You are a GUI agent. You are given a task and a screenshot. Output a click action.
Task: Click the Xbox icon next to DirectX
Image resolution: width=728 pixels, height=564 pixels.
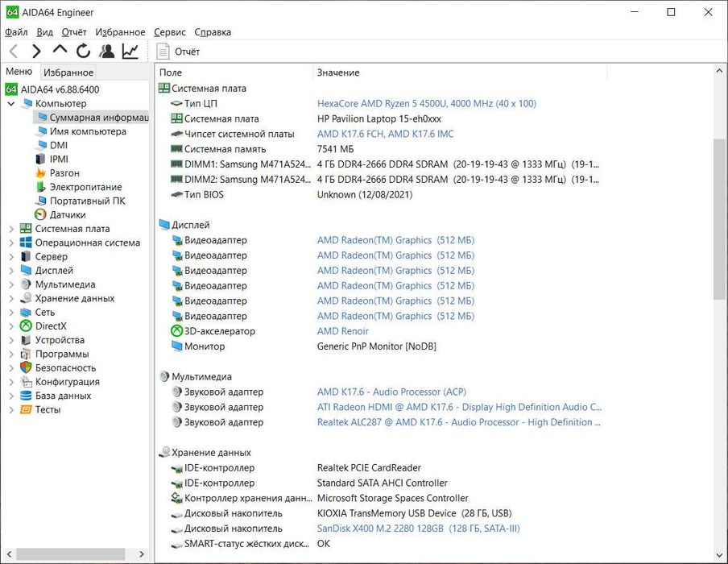tap(26, 326)
